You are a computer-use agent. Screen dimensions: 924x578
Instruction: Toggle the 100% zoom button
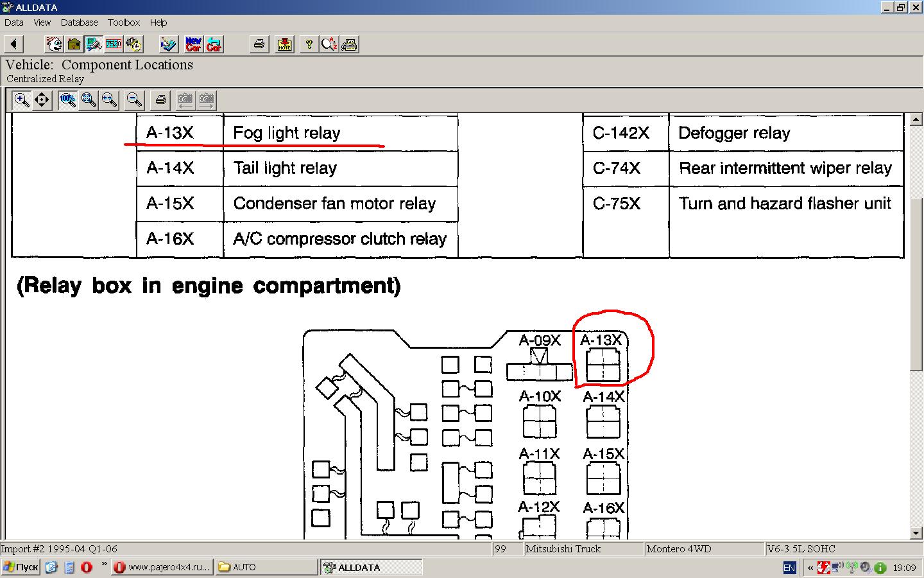[67, 100]
